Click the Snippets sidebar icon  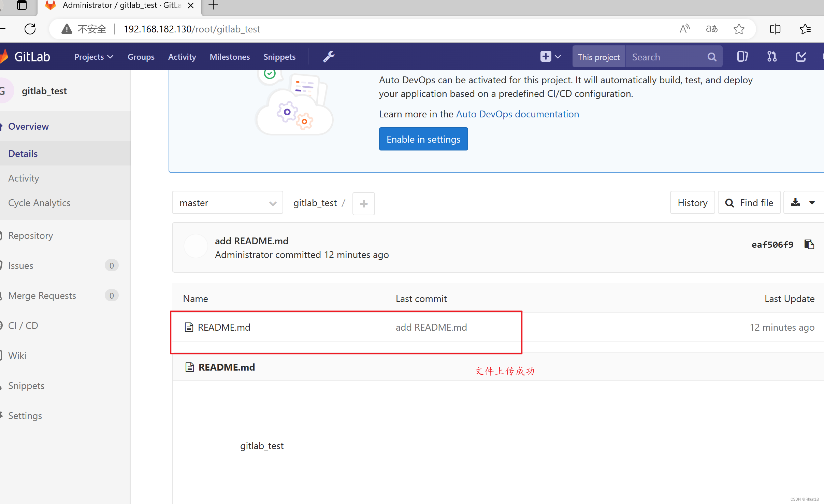point(26,386)
